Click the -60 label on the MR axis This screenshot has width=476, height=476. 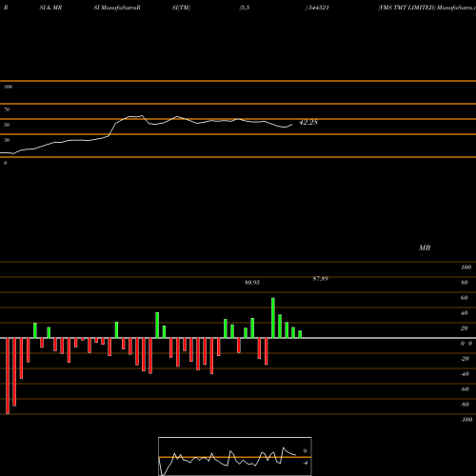tap(465, 389)
